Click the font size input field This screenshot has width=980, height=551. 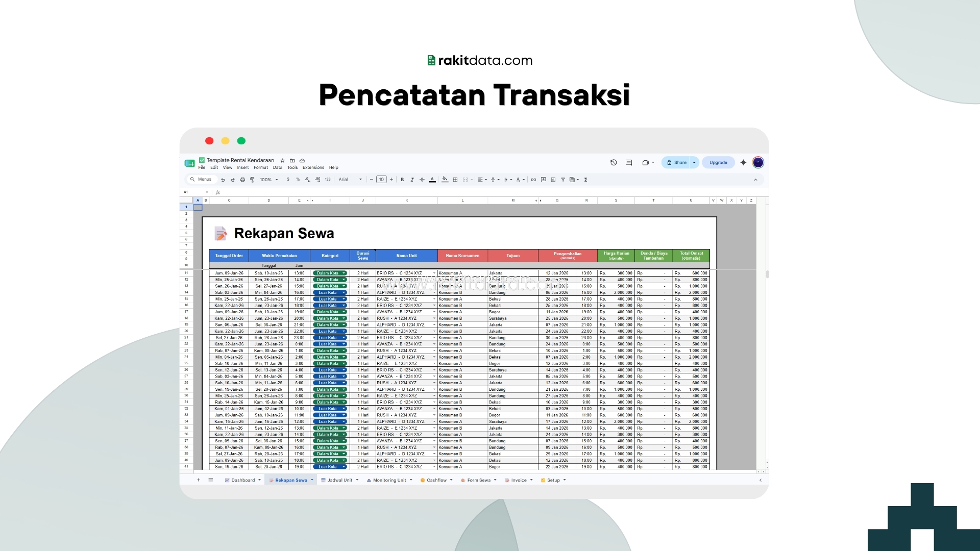[x=381, y=180]
